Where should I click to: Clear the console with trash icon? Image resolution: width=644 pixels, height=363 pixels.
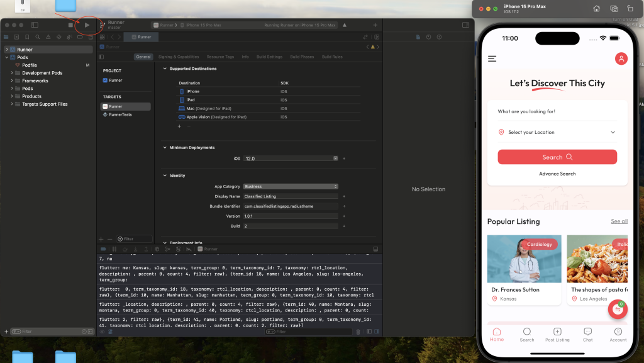[358, 332]
